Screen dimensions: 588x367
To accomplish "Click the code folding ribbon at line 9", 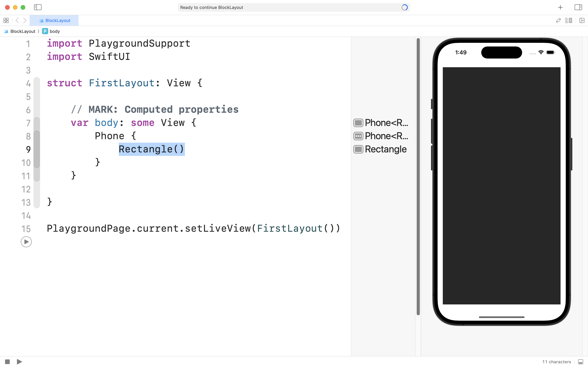I will 37,149.
